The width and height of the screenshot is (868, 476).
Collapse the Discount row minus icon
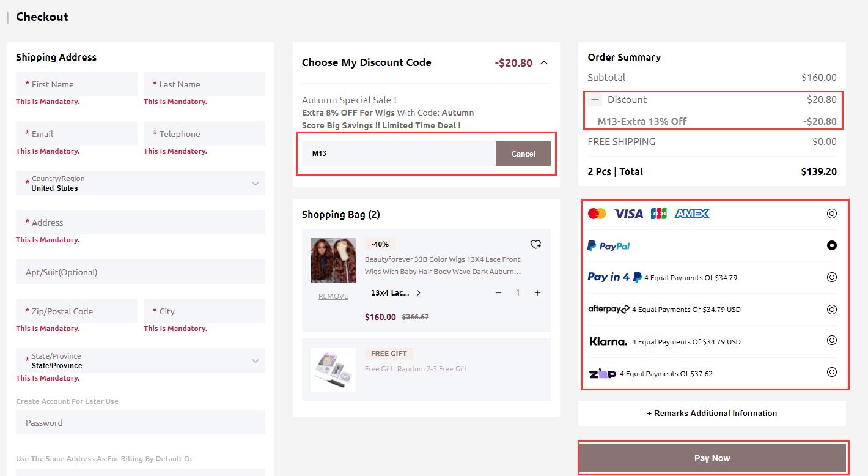click(x=595, y=99)
